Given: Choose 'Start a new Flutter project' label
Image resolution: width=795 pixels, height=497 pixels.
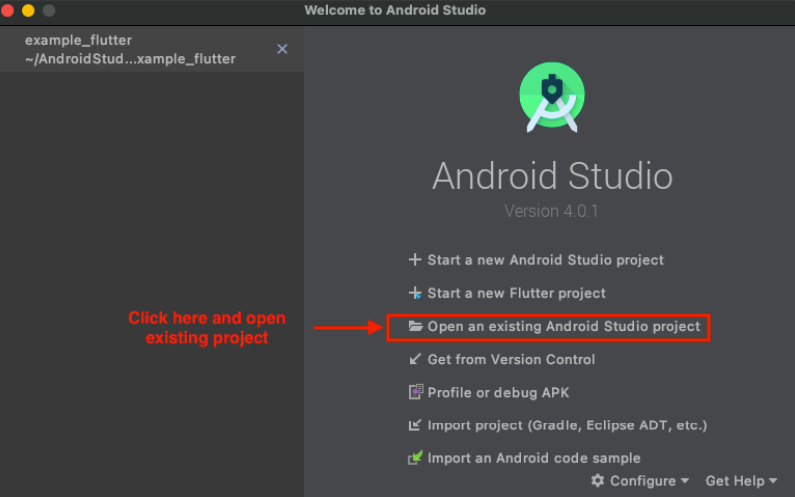Looking at the screenshot, I should tap(516, 293).
